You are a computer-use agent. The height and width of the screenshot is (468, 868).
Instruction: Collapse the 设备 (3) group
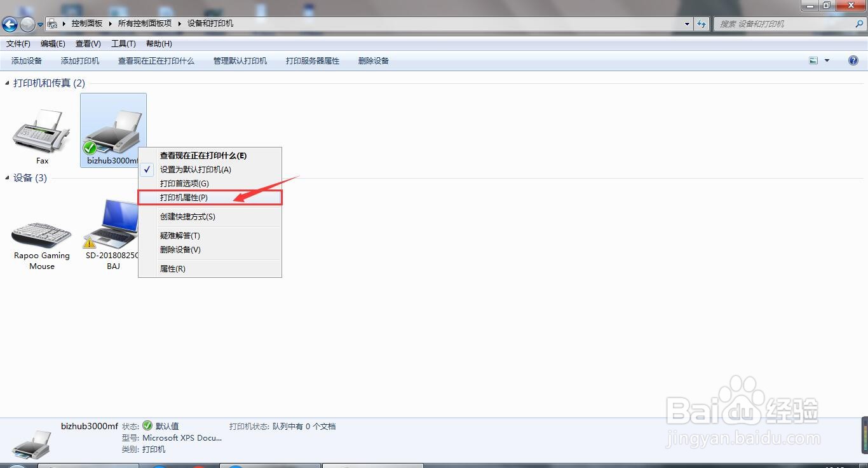8,178
